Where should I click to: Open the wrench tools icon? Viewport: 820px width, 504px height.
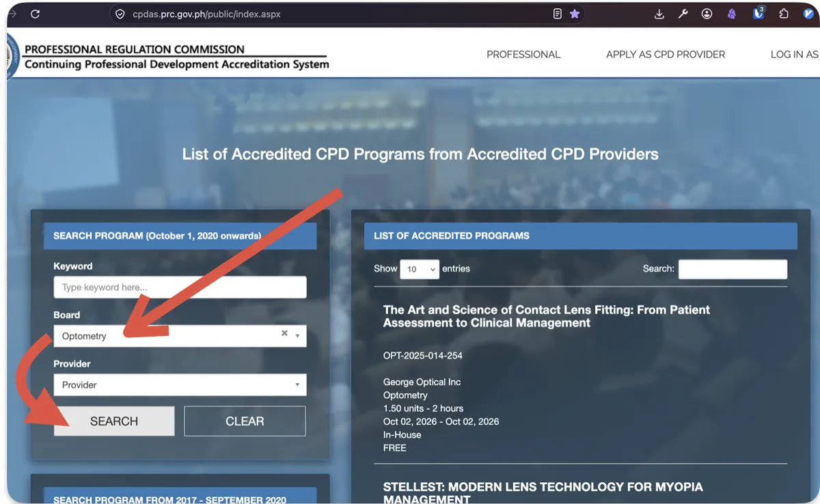coord(683,14)
